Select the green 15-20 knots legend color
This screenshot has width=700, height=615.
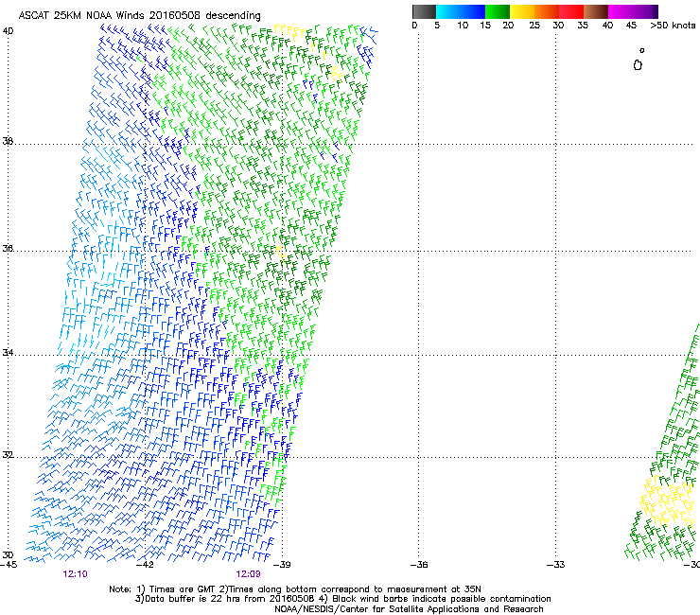[x=498, y=11]
